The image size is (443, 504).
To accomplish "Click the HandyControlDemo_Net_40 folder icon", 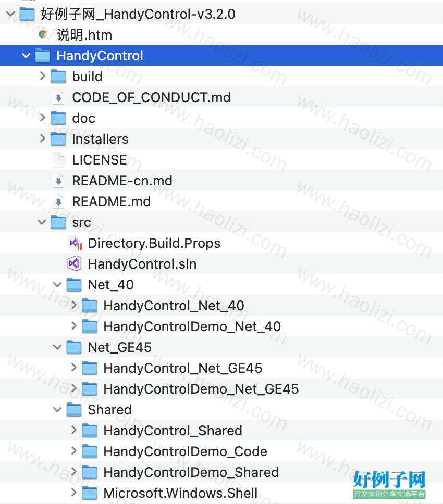I will tap(90, 326).
